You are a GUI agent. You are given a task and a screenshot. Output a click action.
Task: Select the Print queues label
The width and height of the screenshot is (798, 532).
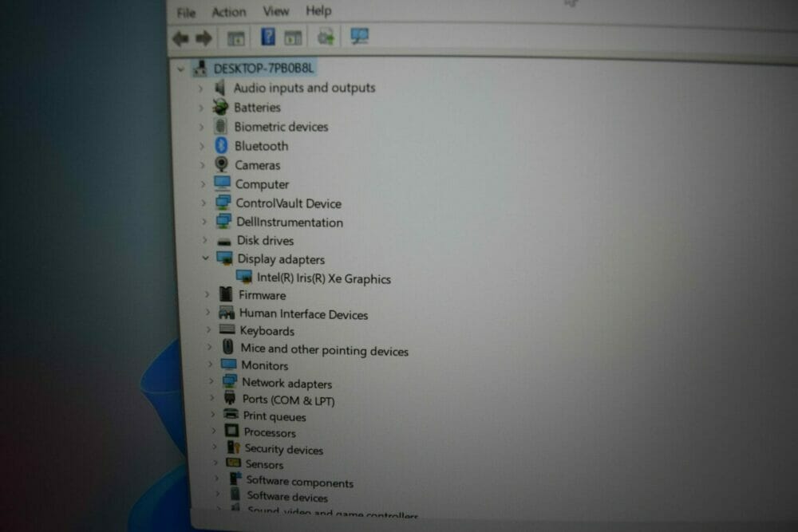(275, 416)
